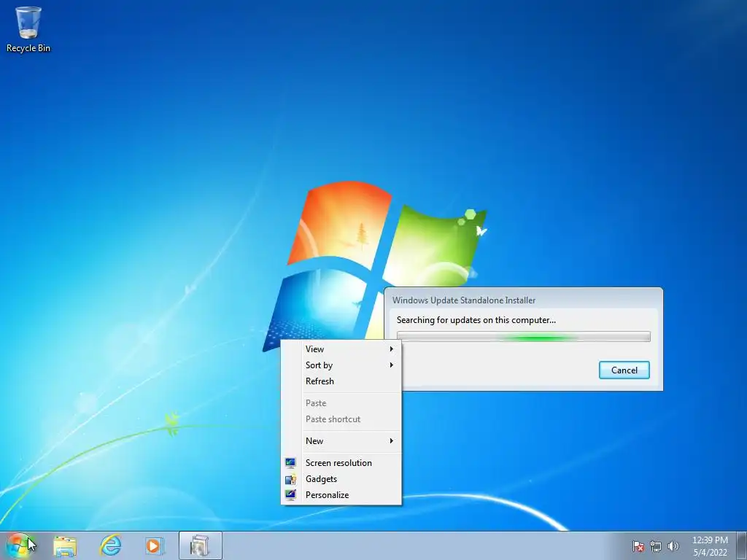Open the Recycle Bin desktop icon
The height and width of the screenshot is (560, 747).
pos(28,29)
